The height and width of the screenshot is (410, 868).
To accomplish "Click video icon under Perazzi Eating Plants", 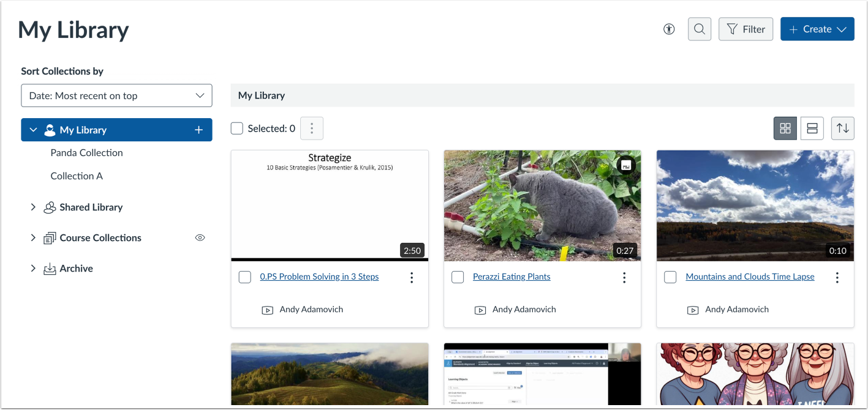I will [x=480, y=310].
